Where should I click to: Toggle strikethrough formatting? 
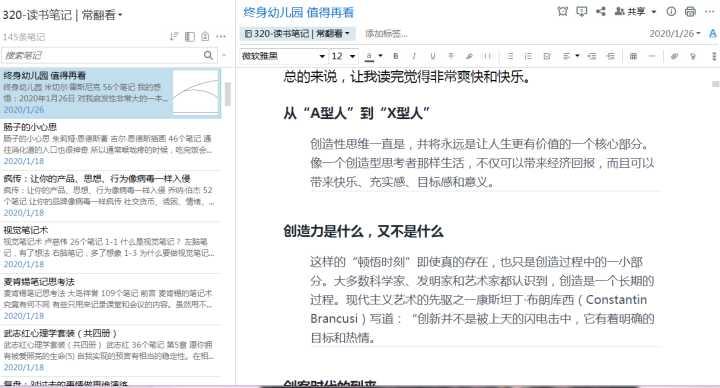(x=451, y=56)
